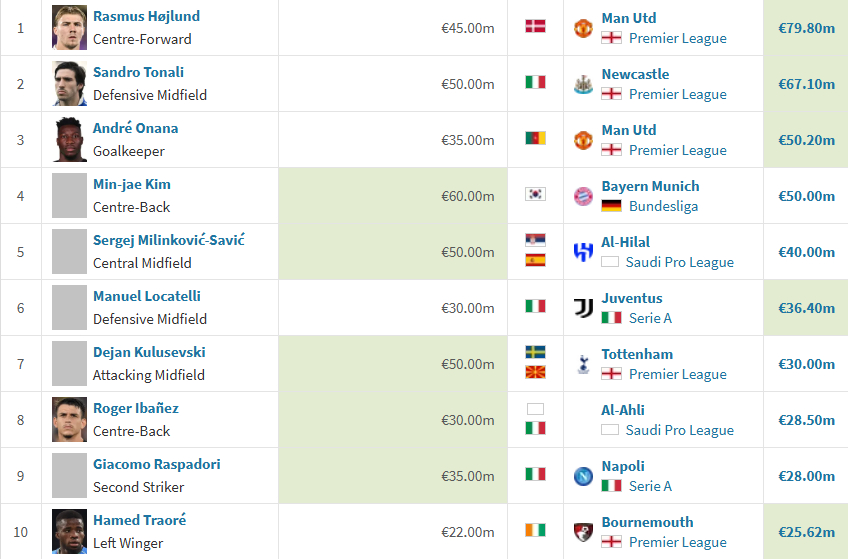The width and height of the screenshot is (848, 559).
Task: Click Roger Ibañez's portrait thumbnail
Action: (x=69, y=420)
